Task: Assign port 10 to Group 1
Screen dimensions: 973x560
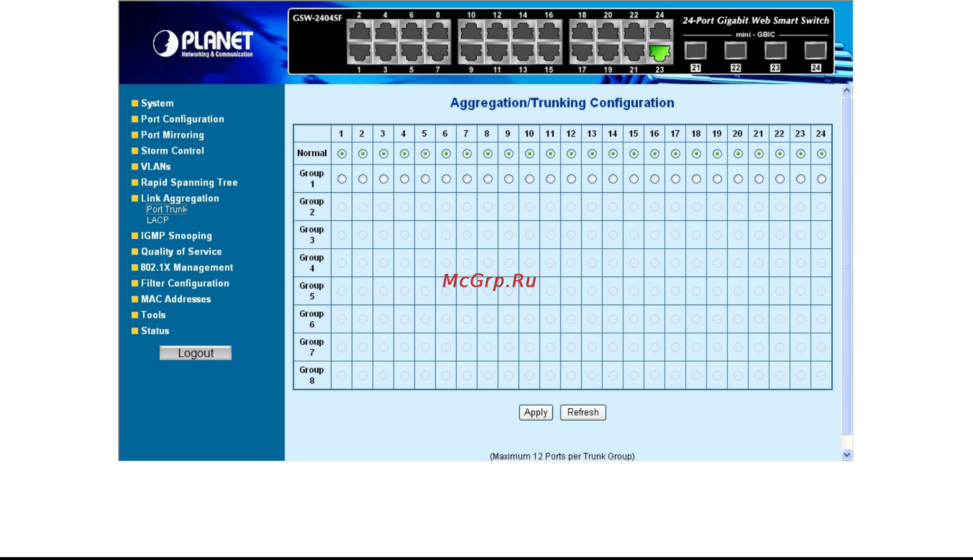Action: [x=530, y=179]
